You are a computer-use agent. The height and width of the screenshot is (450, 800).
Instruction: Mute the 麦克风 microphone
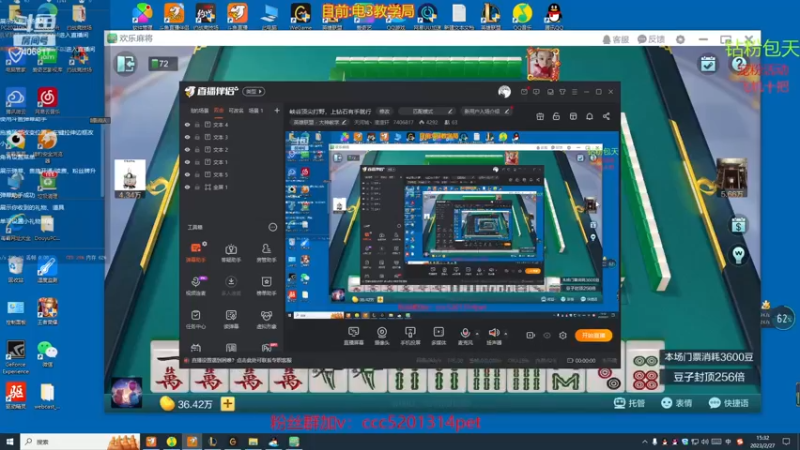[465, 336]
